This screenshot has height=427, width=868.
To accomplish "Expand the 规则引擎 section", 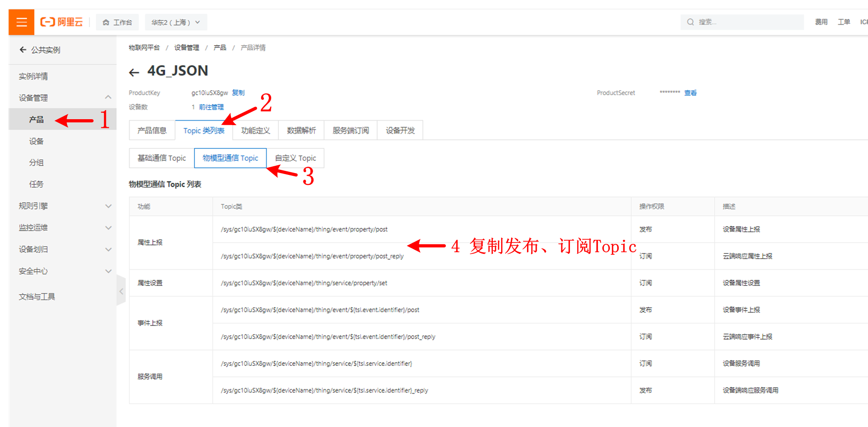I will (108, 206).
